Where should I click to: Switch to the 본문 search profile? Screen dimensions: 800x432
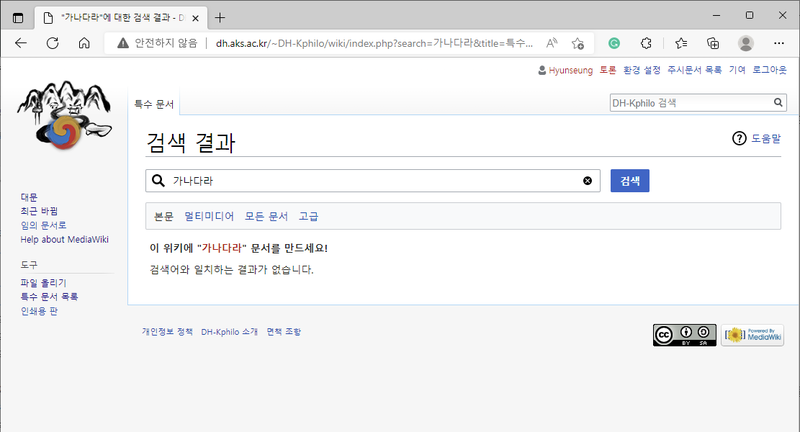164,216
